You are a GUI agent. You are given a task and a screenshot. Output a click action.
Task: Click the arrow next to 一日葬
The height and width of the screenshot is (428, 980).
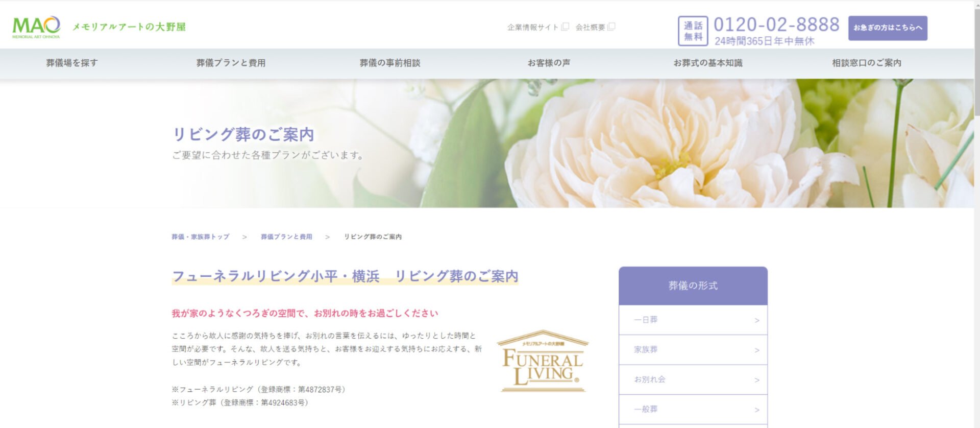point(756,320)
